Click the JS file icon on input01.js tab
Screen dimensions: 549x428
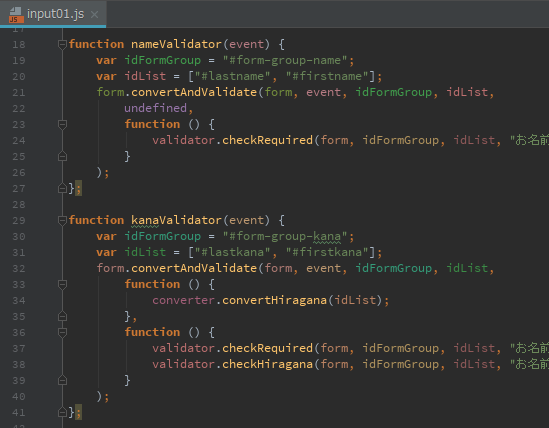point(16,15)
